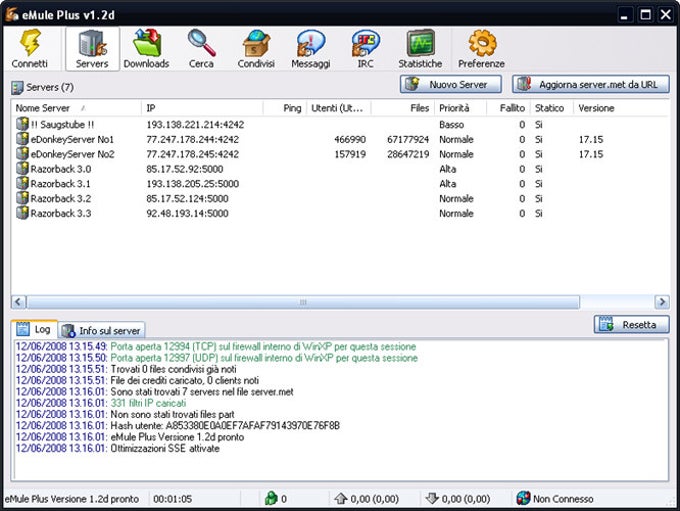This screenshot has width=680, height=511.
Task: Click the 28647219 files value
Action: tap(408, 154)
